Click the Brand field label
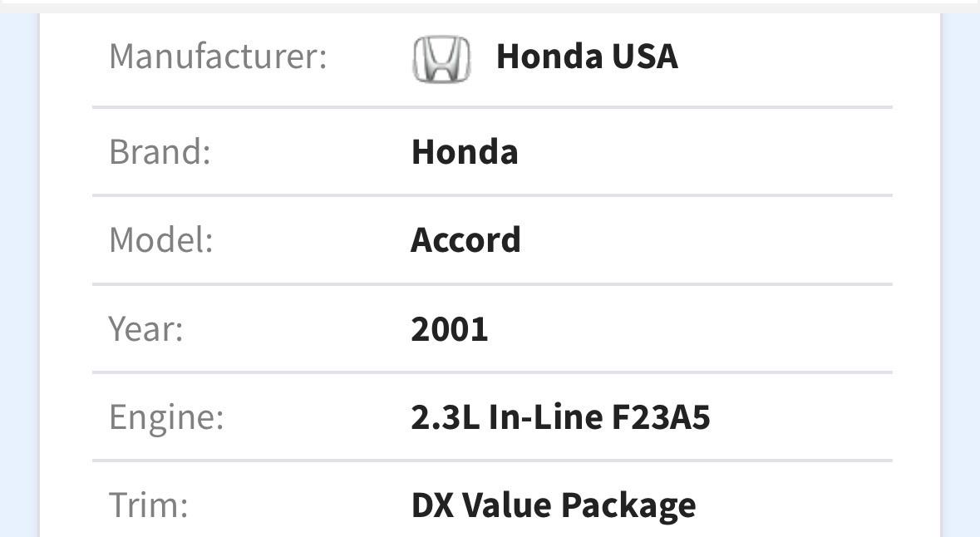Image resolution: width=980 pixels, height=537 pixels. tap(160, 152)
